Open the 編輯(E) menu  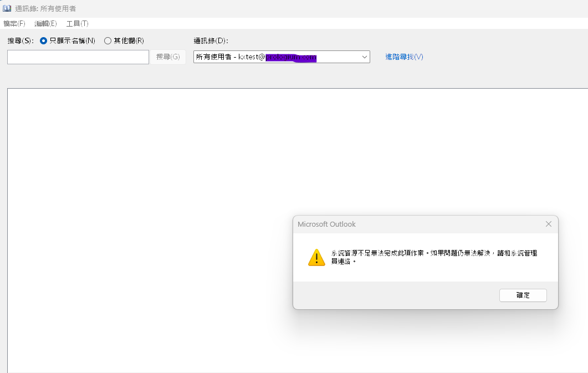[45, 24]
